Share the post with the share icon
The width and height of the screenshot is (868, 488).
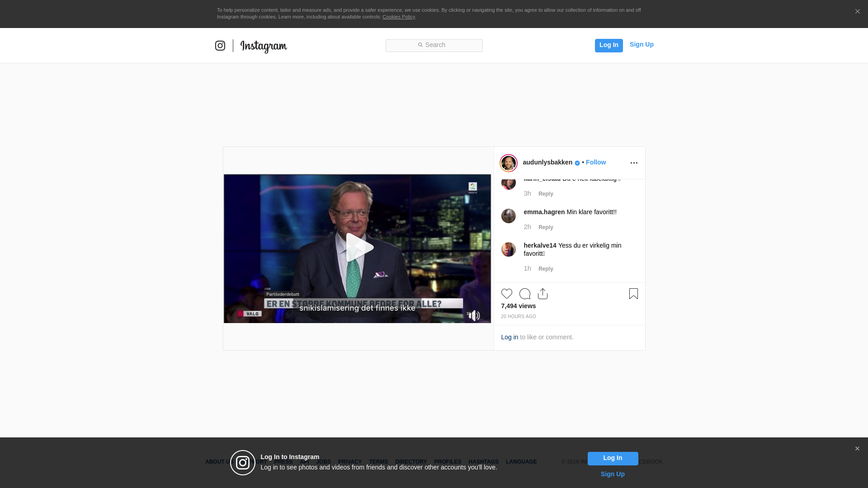coord(543,294)
